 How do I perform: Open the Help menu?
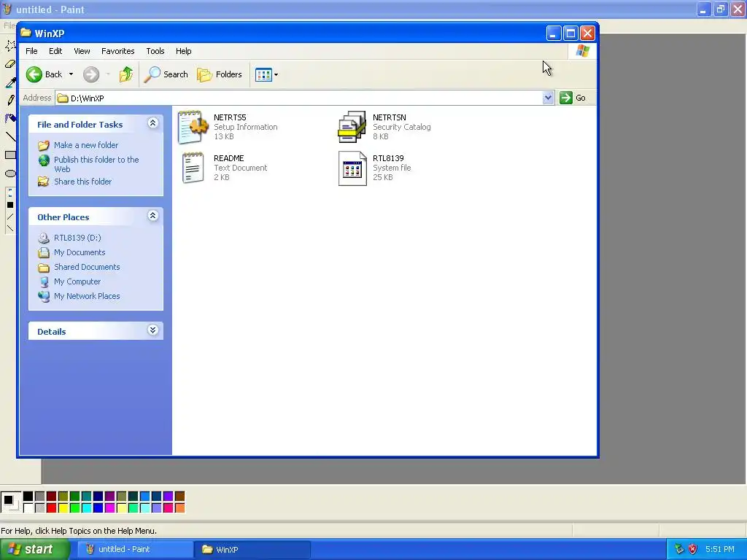[x=183, y=51]
